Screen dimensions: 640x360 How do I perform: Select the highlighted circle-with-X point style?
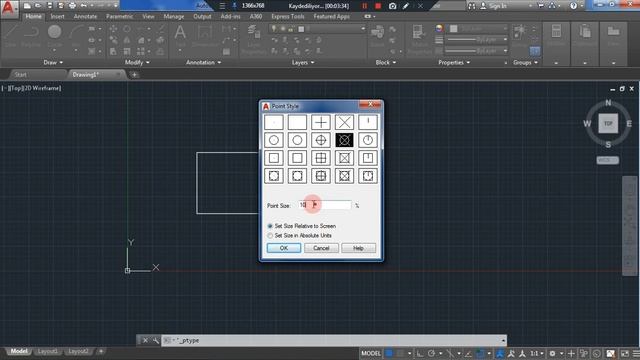pyautogui.click(x=344, y=140)
